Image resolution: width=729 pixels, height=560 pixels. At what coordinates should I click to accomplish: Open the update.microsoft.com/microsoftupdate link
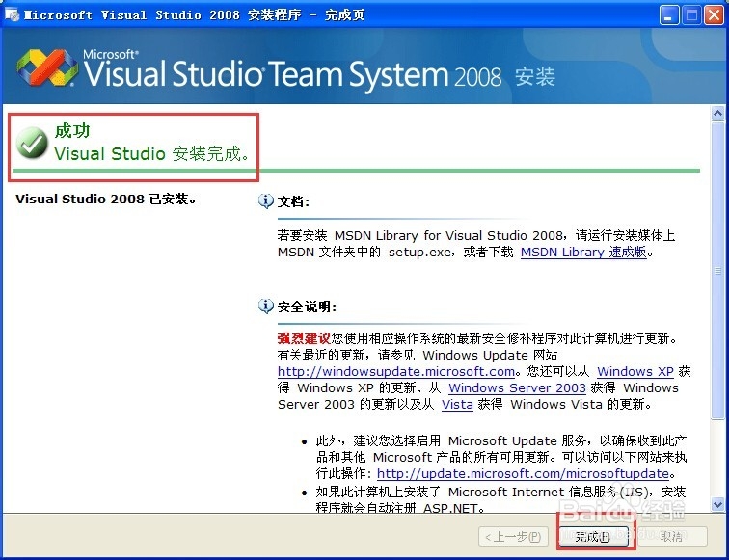(x=523, y=473)
